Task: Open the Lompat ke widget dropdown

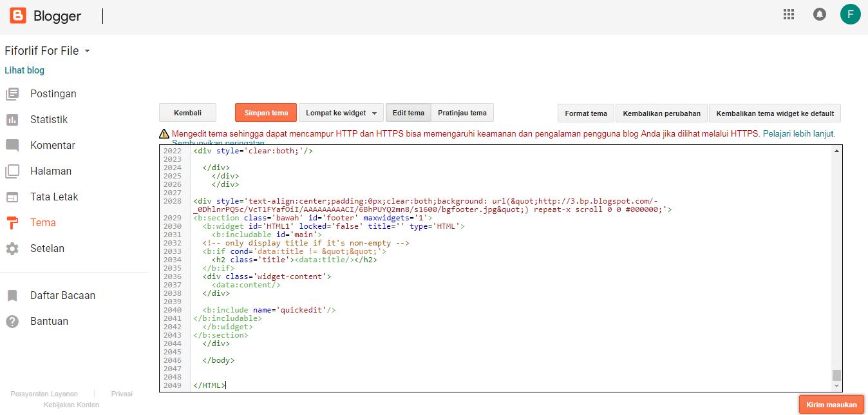Action: point(341,113)
